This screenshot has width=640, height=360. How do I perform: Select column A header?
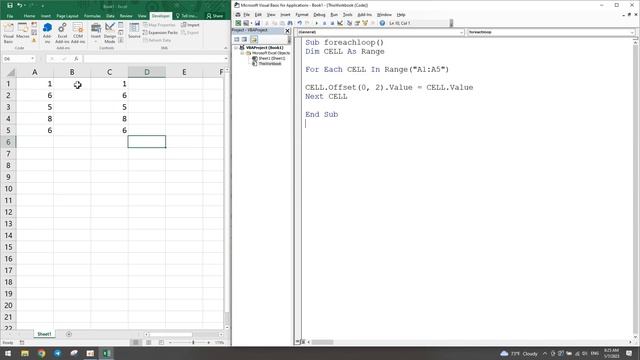point(35,72)
